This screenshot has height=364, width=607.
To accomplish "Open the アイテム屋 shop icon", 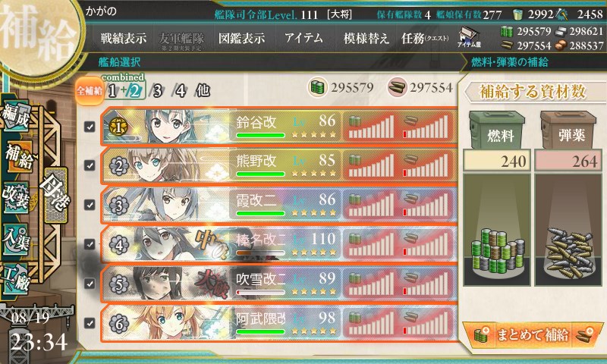I will pyautogui.click(x=469, y=37).
